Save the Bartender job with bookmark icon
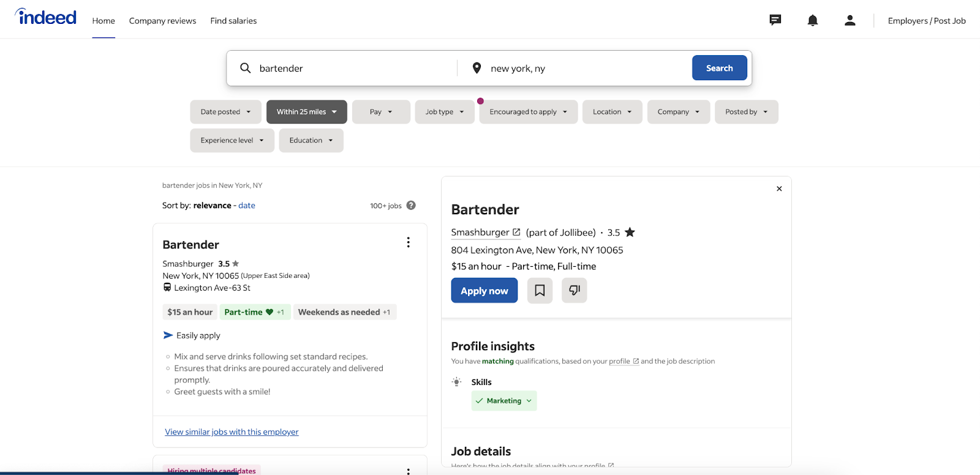Viewport: 980px width, 475px height. 540,290
